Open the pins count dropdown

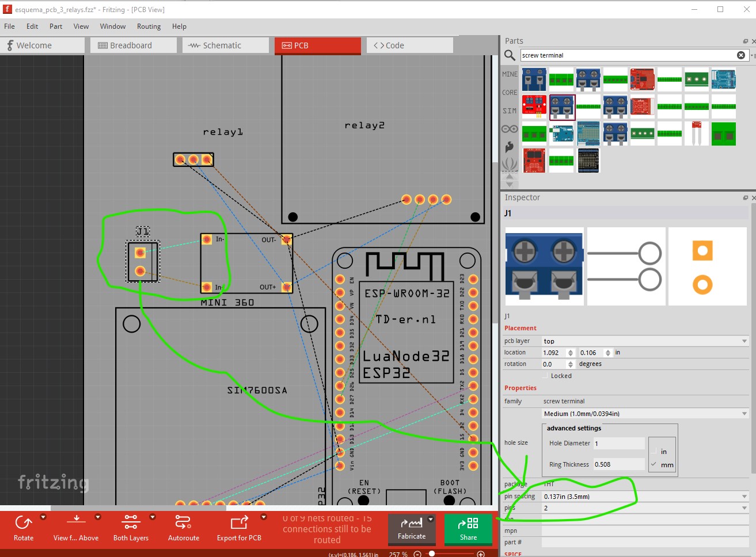645,508
